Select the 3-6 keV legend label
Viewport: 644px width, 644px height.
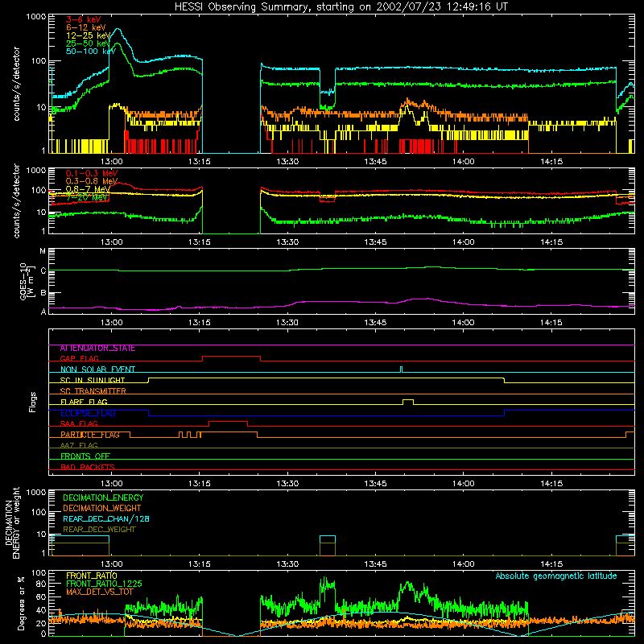(x=83, y=19)
